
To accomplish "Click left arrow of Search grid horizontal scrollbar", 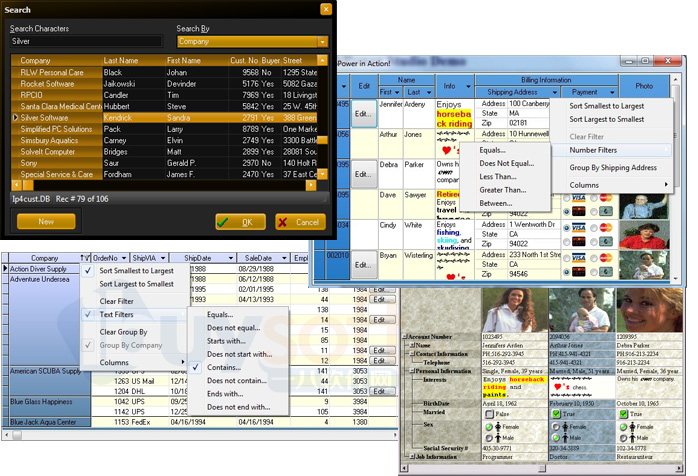I will click(x=17, y=185).
